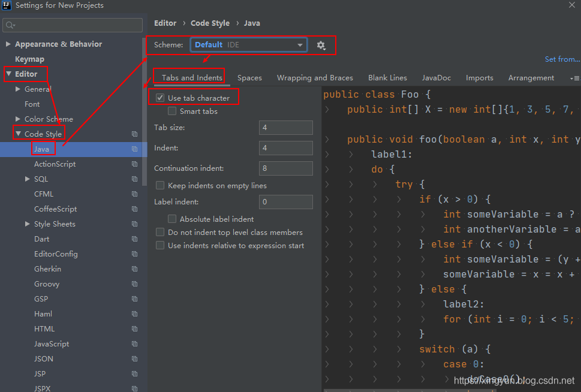Open the Spaces tab
Viewport: 581px width, 392px height.
249,78
